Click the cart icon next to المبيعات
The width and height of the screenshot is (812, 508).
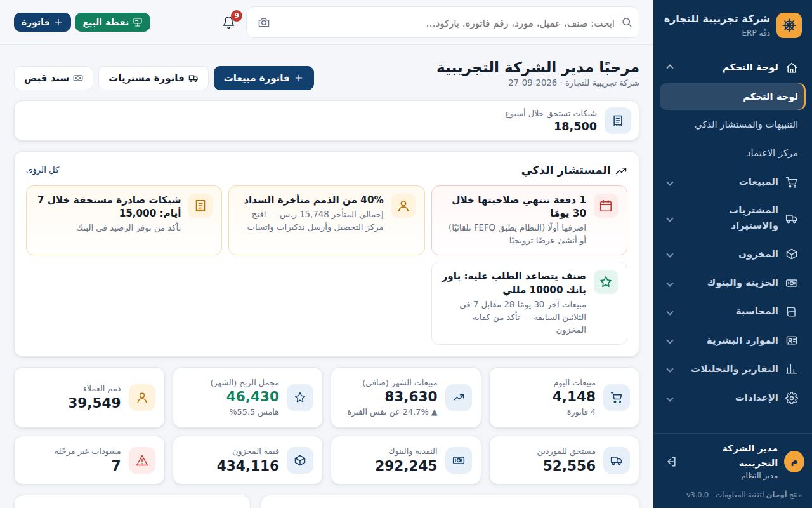click(791, 182)
